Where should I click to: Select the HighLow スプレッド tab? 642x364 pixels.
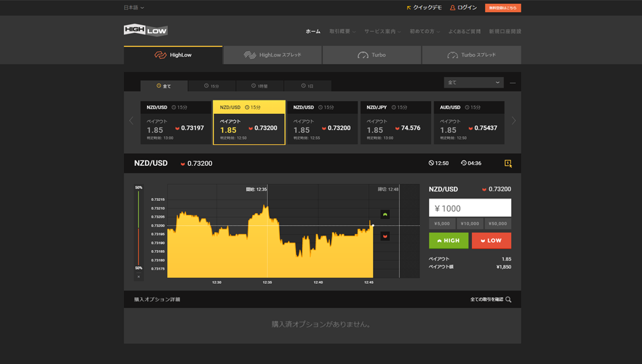[x=272, y=55]
